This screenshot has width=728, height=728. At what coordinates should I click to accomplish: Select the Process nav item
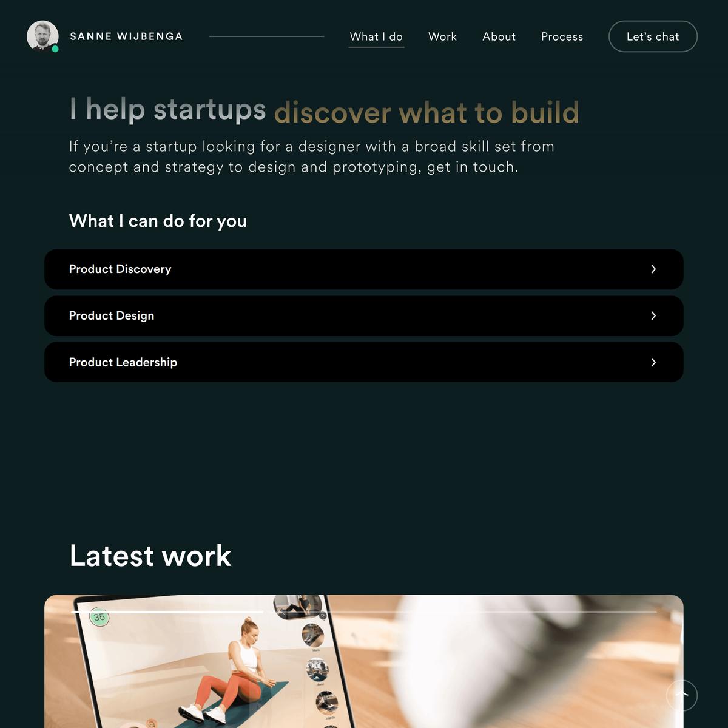[562, 36]
